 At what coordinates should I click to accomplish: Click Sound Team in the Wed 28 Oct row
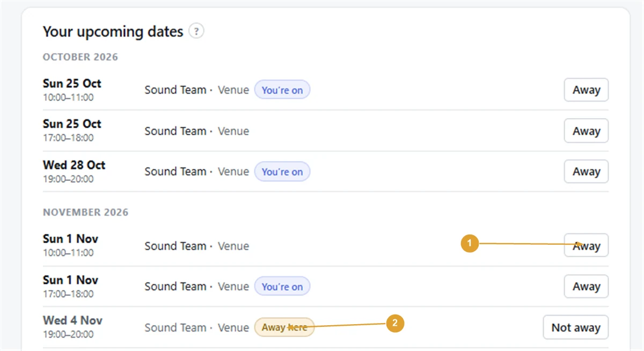point(175,172)
